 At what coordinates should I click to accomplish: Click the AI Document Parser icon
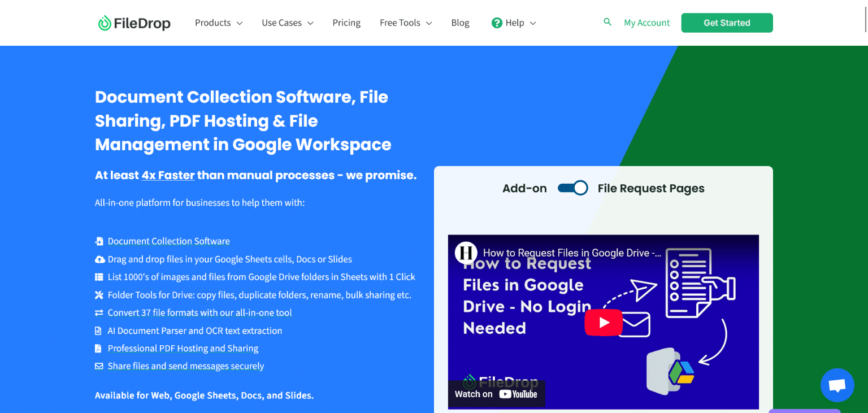click(x=99, y=331)
